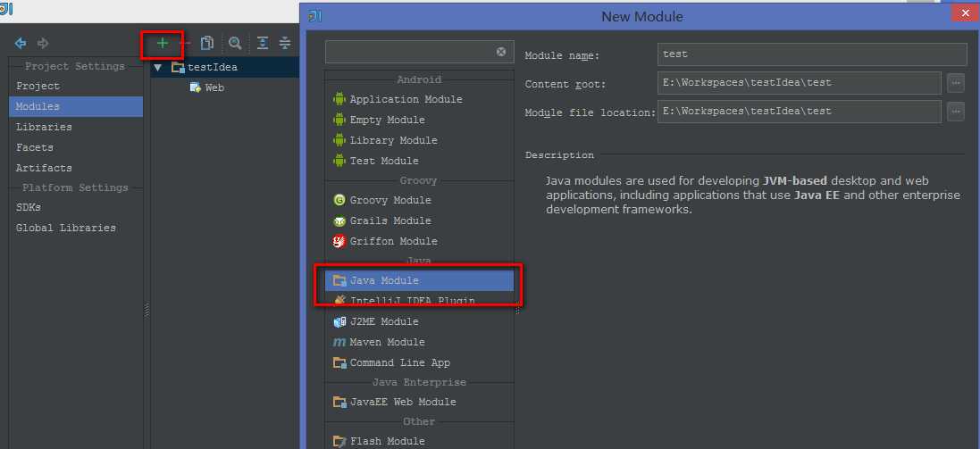Click the copy module toolbar icon
The image size is (980, 449).
(x=207, y=43)
